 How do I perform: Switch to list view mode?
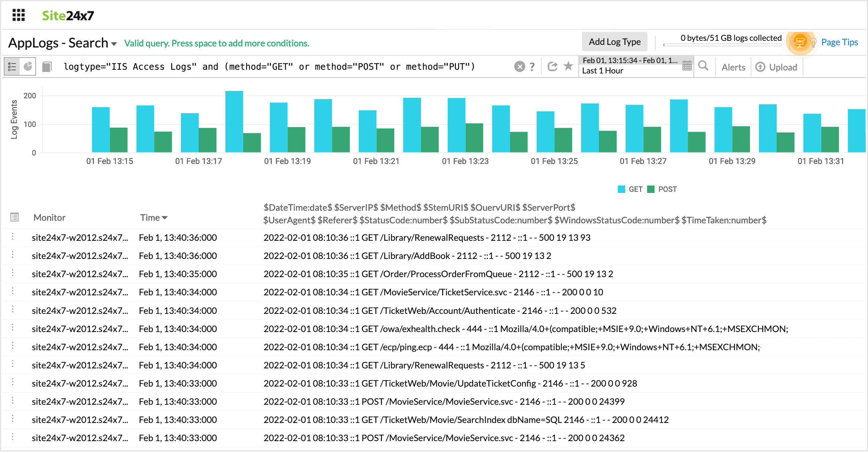pos(12,67)
